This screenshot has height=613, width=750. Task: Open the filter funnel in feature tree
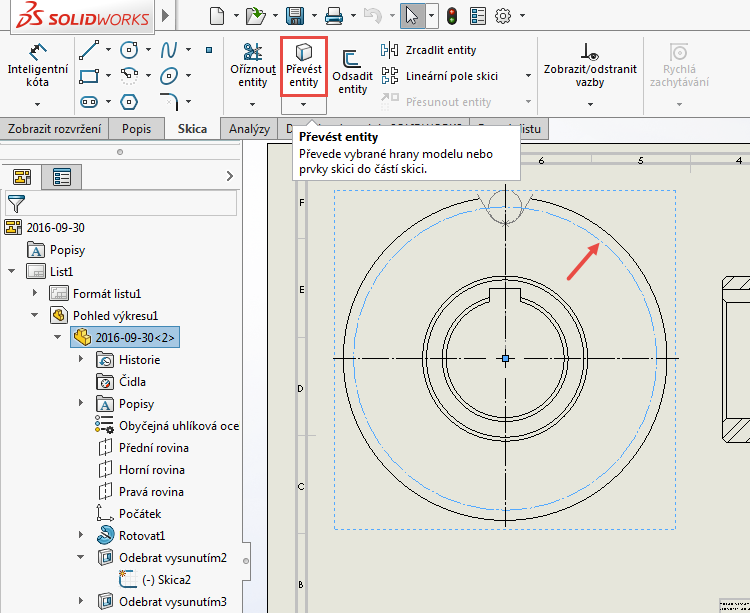tap(16, 204)
